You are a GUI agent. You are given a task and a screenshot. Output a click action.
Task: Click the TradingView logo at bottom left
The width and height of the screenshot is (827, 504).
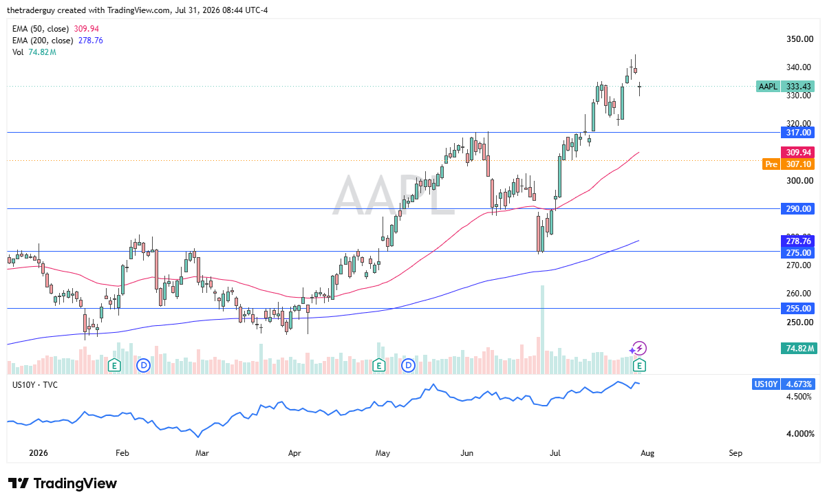tap(63, 483)
